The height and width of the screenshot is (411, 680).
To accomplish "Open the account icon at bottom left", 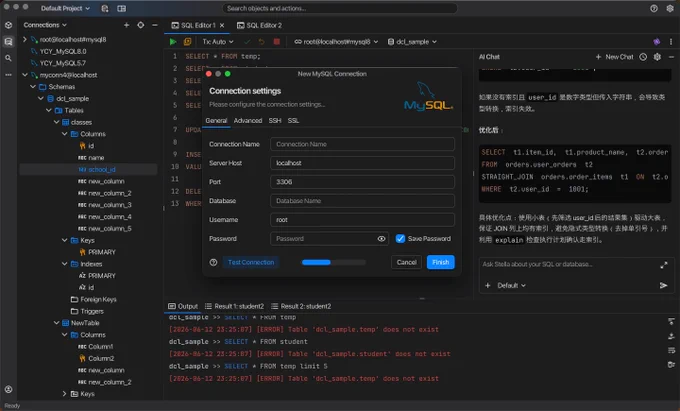I will click(8, 389).
